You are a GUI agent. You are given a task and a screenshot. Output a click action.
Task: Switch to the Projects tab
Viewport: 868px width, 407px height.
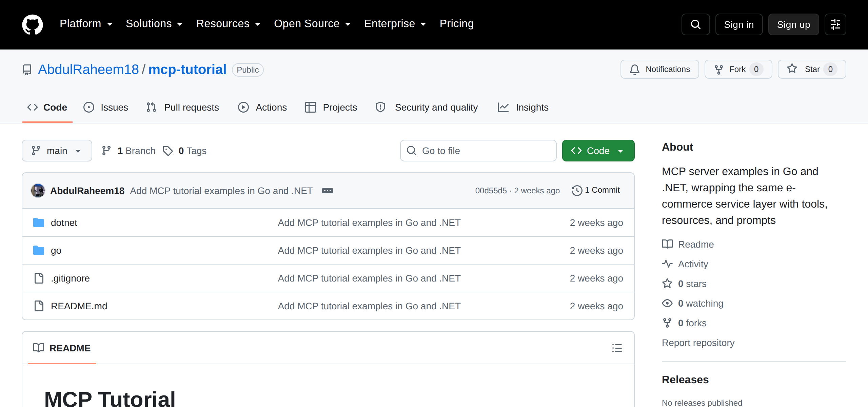coord(331,107)
